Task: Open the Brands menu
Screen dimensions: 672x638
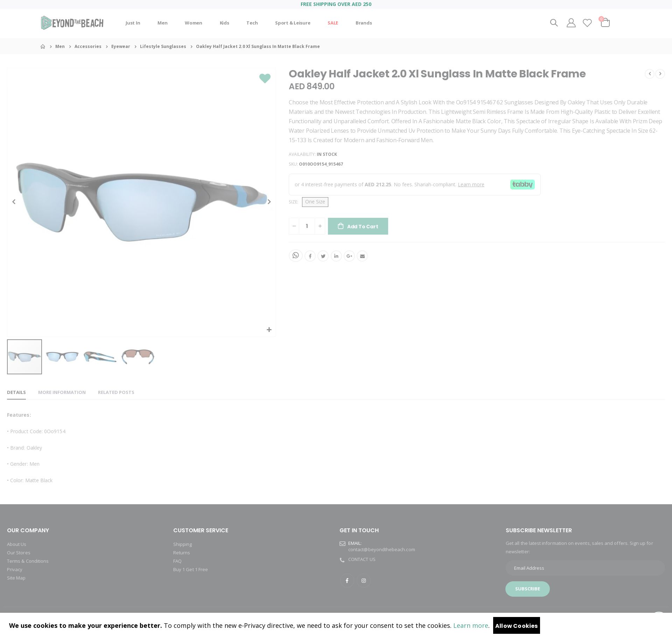Action: pyautogui.click(x=364, y=23)
